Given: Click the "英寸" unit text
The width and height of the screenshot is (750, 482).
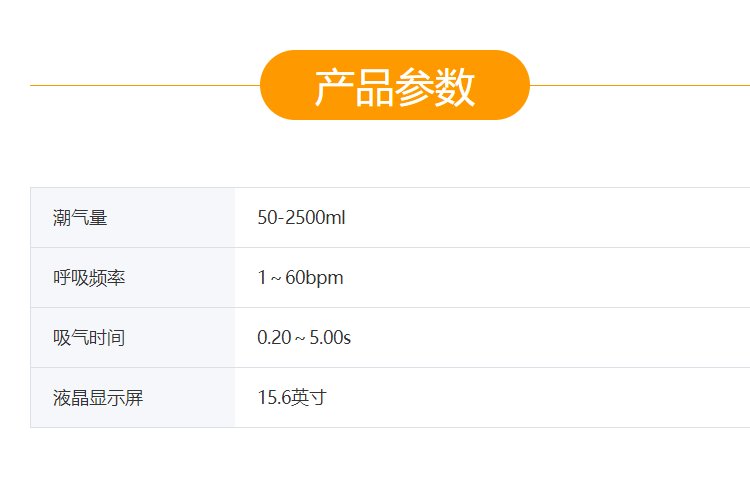Looking at the screenshot, I should pyautogui.click(x=309, y=398).
